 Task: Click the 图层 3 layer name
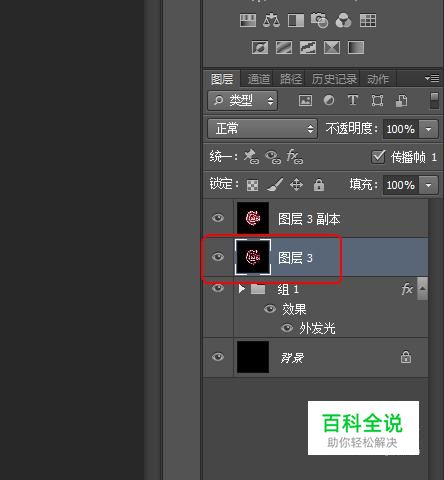click(x=295, y=258)
